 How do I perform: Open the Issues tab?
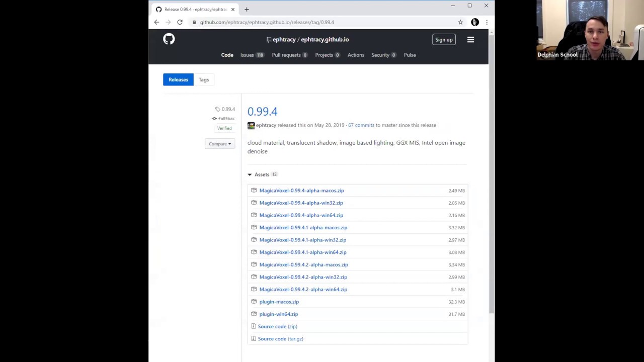(x=252, y=55)
